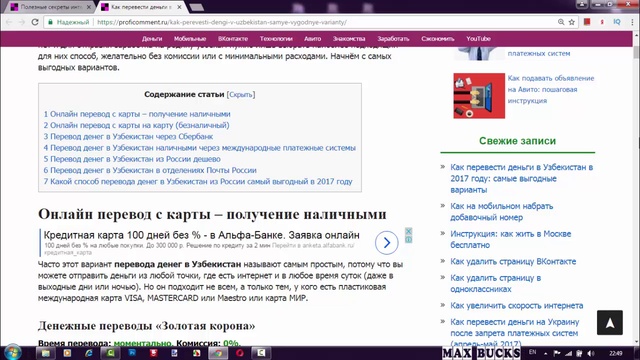This screenshot has width=640, height=360.
Task: Open "Инструкция: как жить в Москве бесплатно"
Action: pyautogui.click(x=511, y=239)
